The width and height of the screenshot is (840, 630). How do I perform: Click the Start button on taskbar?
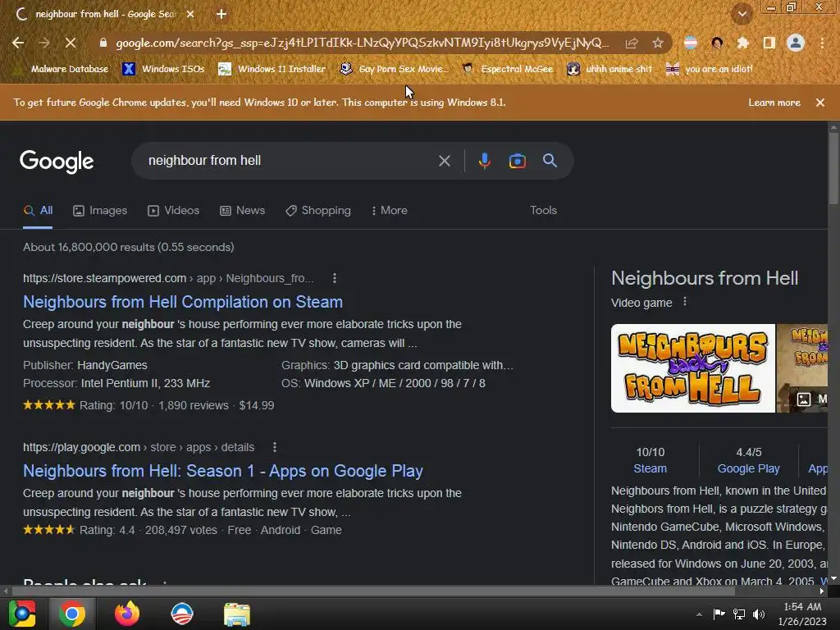click(22, 614)
